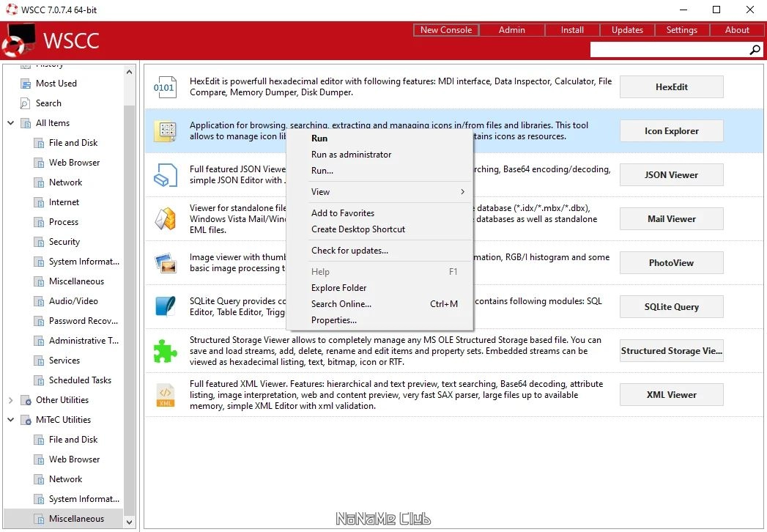The height and width of the screenshot is (532, 767).
Task: Select File and Disk under All Items
Action: [73, 143]
